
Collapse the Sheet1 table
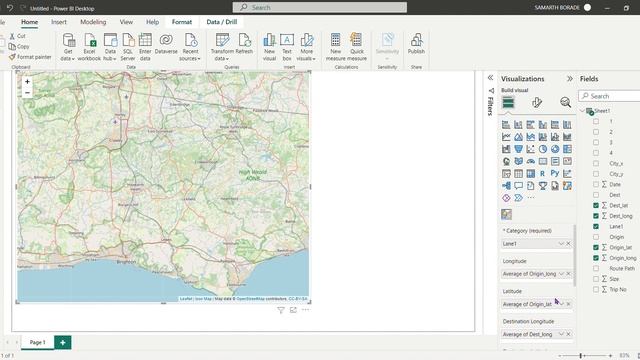582,111
